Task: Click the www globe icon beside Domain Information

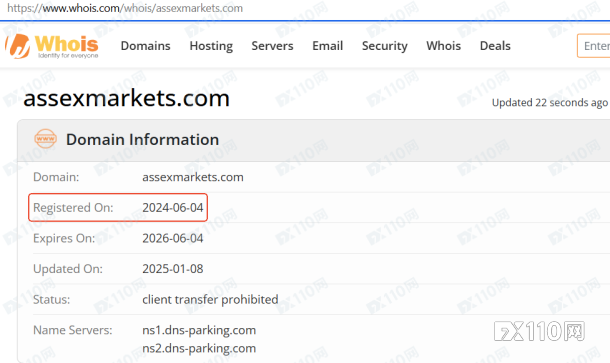Action: (46, 139)
